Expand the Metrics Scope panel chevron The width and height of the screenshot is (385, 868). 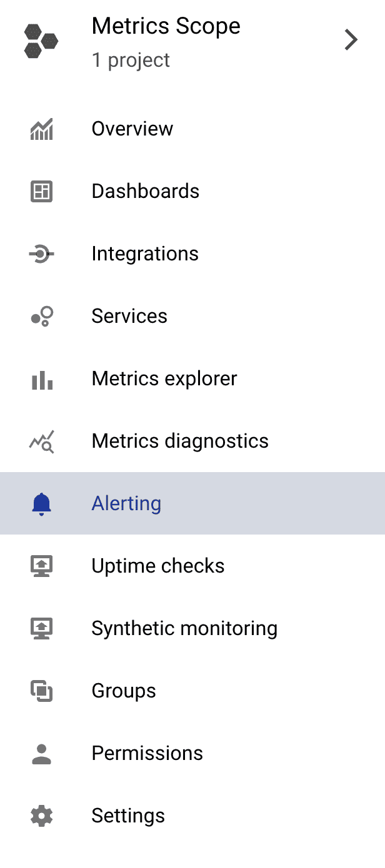351,39
